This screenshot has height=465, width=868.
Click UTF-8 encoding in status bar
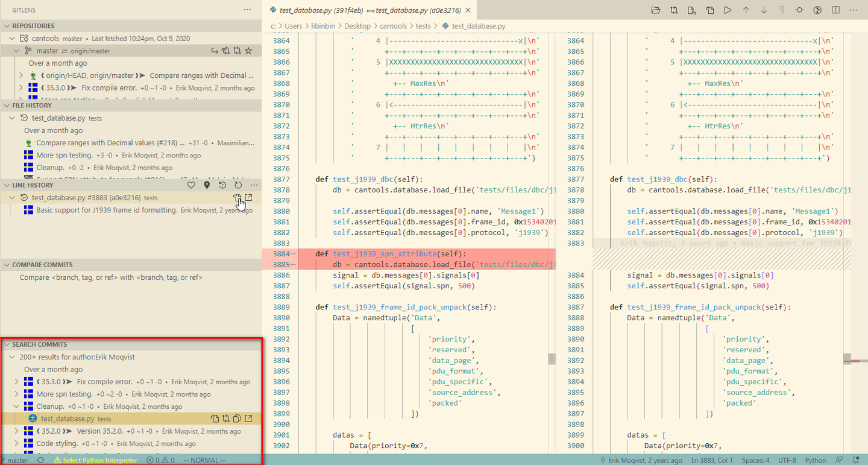pyautogui.click(x=787, y=460)
